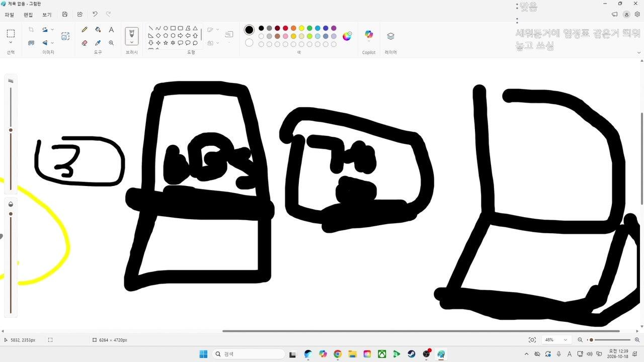Choose the oval shape
The image size is (644, 362).
166,28
